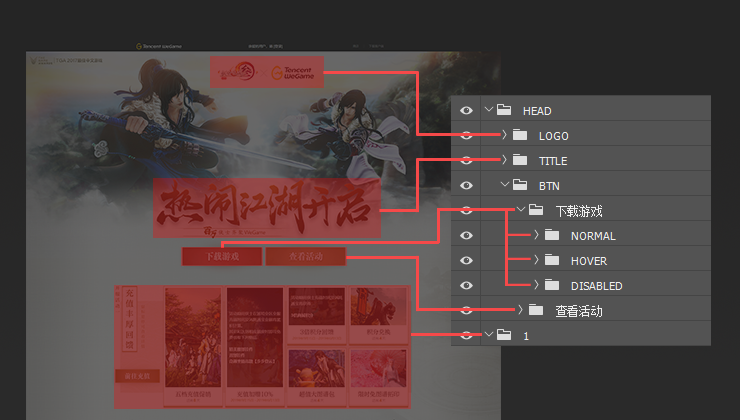Click the 前往充值 button

(x=137, y=376)
